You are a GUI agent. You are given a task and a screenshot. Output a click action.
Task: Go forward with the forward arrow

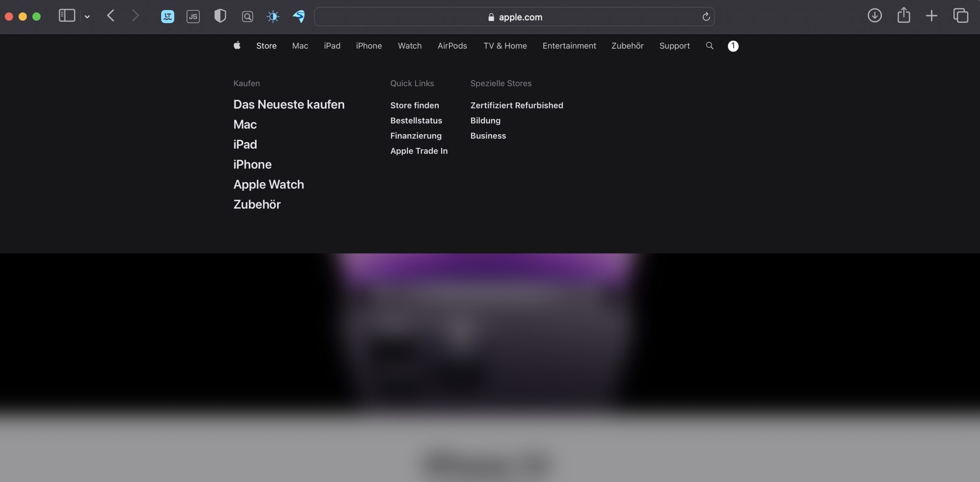135,16
